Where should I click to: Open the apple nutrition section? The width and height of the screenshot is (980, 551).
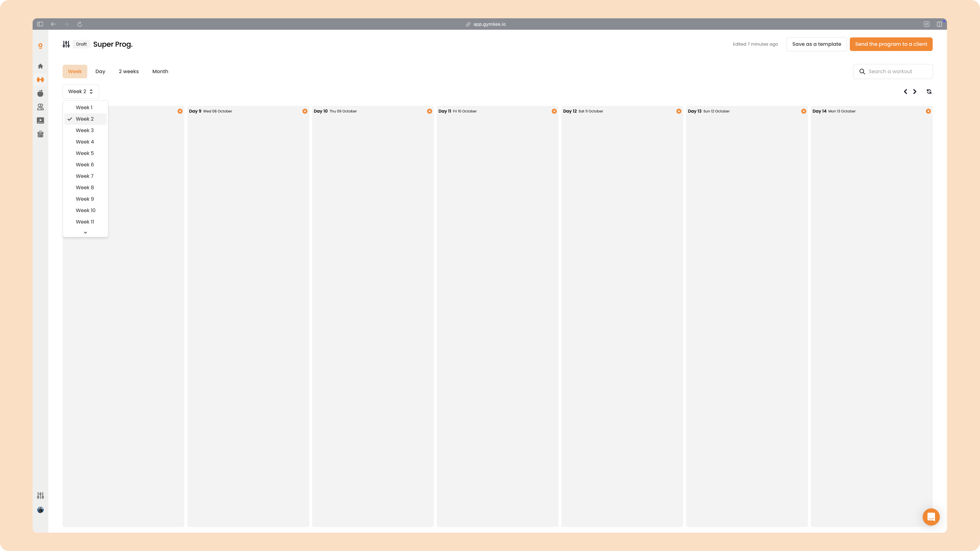coord(40,93)
